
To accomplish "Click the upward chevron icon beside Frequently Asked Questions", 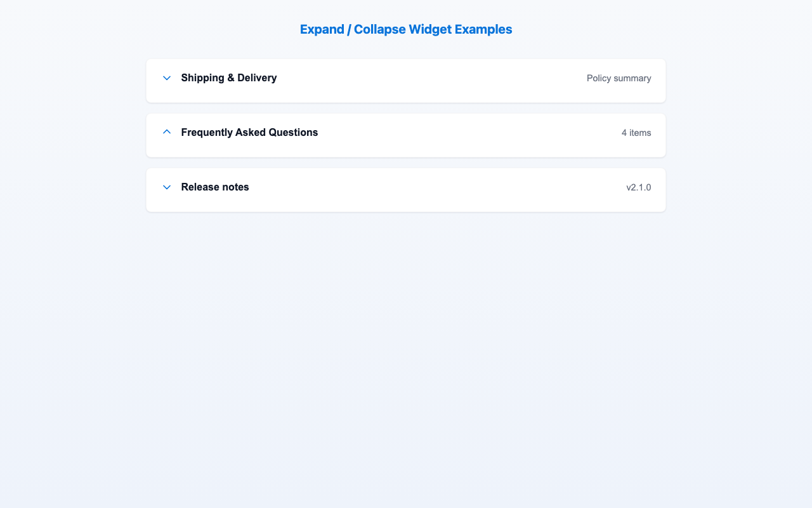I will [166, 131].
